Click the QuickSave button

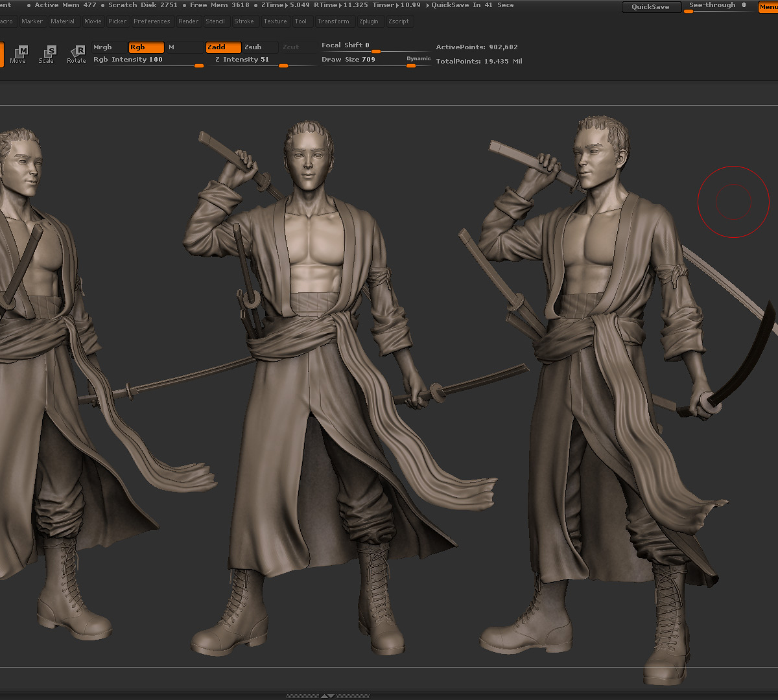point(651,7)
